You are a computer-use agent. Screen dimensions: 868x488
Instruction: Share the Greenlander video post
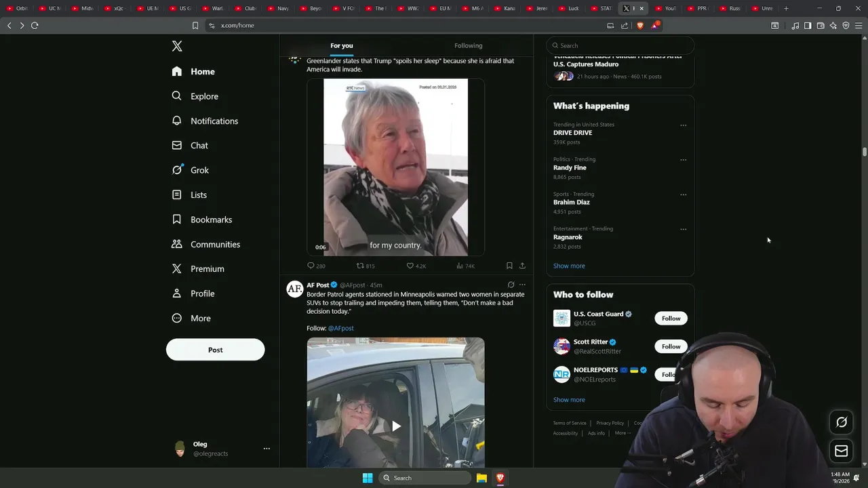[522, 266]
